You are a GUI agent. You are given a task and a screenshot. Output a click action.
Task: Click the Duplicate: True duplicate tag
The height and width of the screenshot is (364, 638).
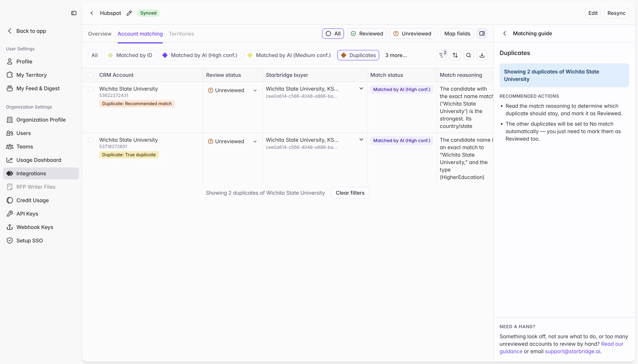129,155
